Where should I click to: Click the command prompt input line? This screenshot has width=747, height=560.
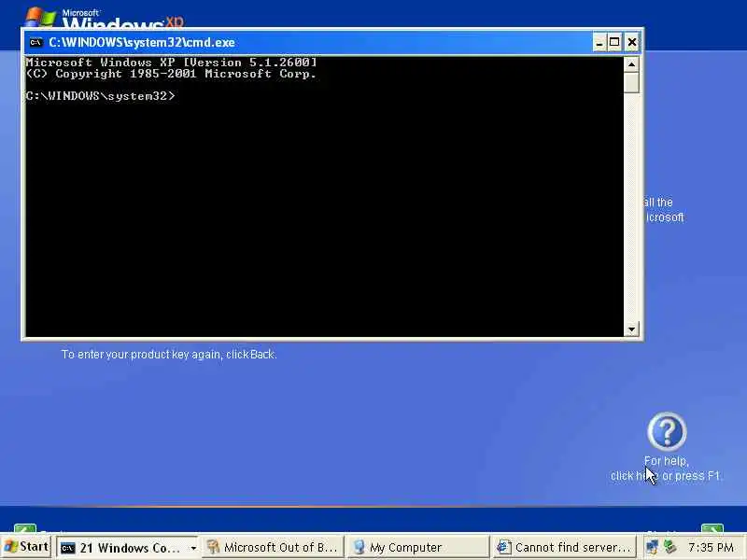click(x=101, y=96)
